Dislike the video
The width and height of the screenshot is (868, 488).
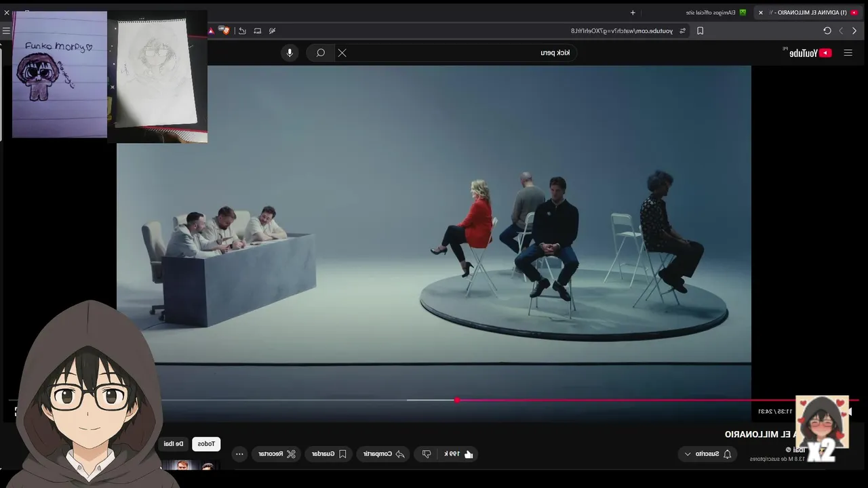427,454
